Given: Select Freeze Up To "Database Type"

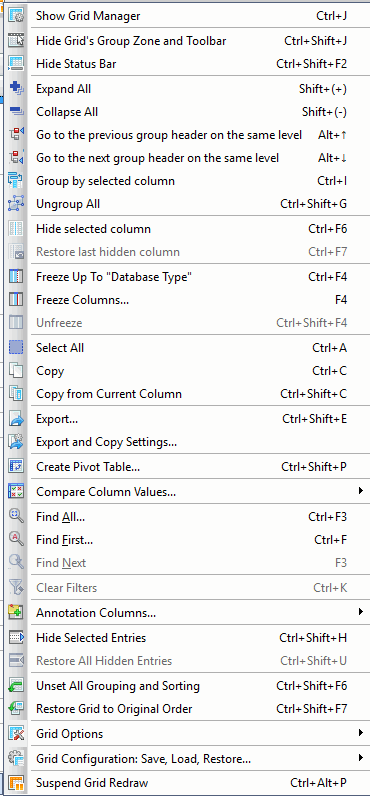Looking at the screenshot, I should coord(189,277).
